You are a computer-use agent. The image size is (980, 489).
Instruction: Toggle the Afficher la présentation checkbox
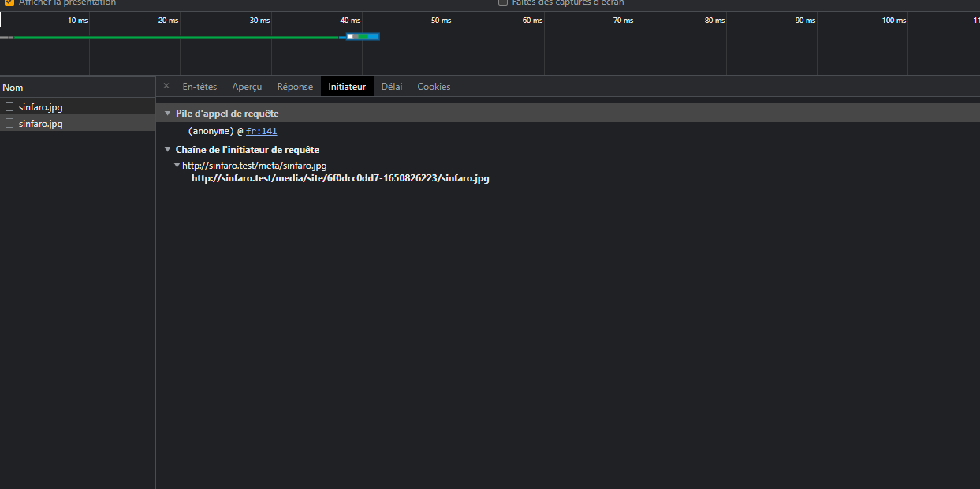[x=9, y=2]
